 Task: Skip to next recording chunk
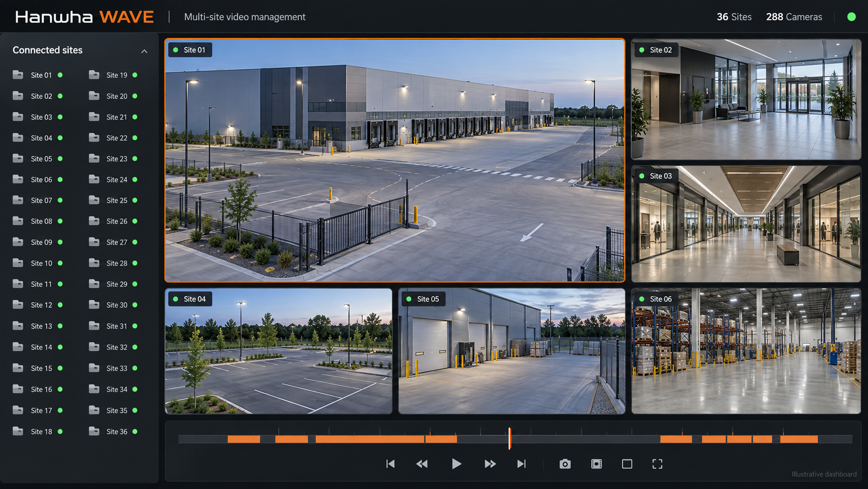tap(521, 464)
